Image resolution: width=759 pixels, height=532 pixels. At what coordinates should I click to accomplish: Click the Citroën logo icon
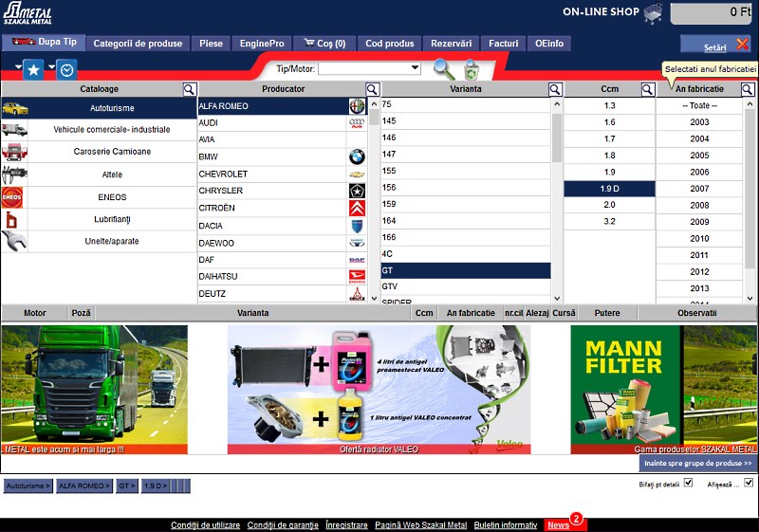coord(358,208)
